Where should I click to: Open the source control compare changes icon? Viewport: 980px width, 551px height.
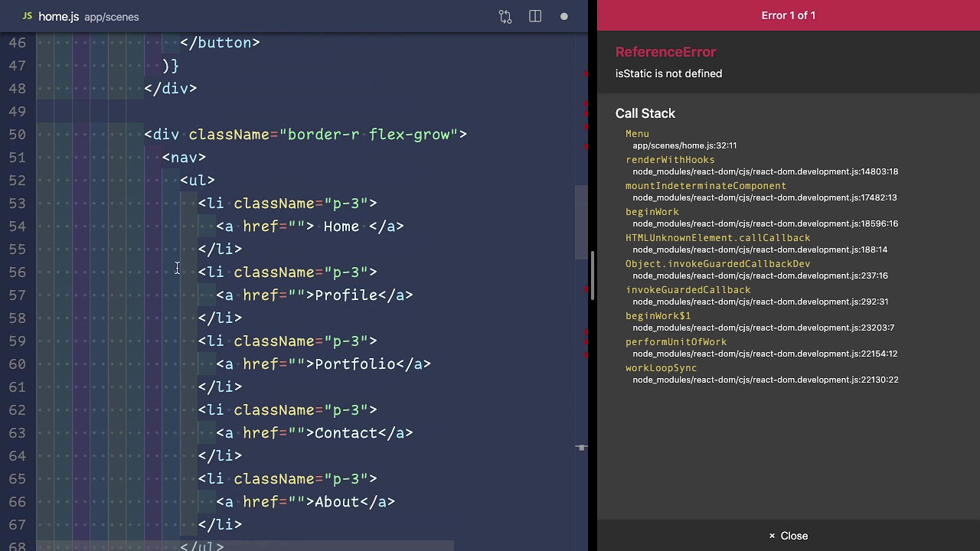pos(505,17)
